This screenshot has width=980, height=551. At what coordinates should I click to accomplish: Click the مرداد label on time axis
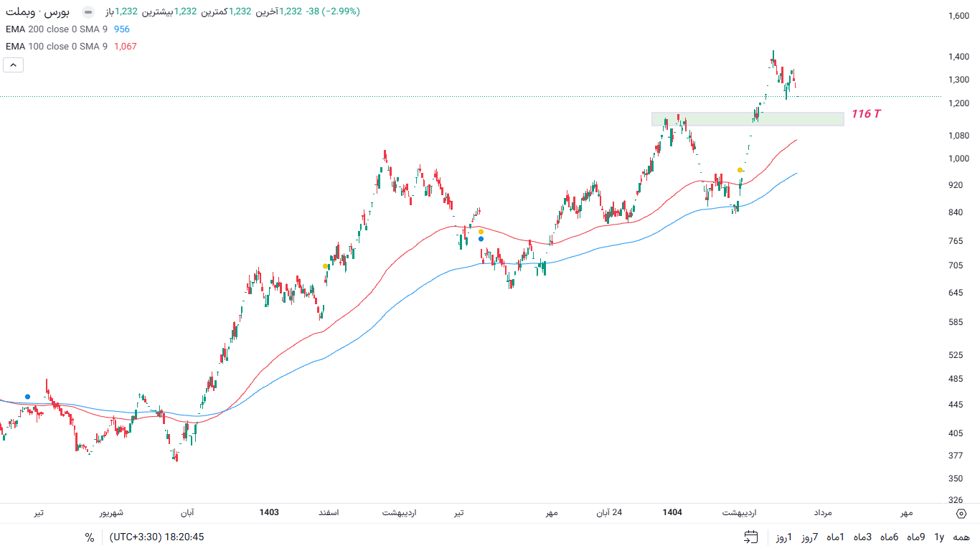pyautogui.click(x=822, y=513)
